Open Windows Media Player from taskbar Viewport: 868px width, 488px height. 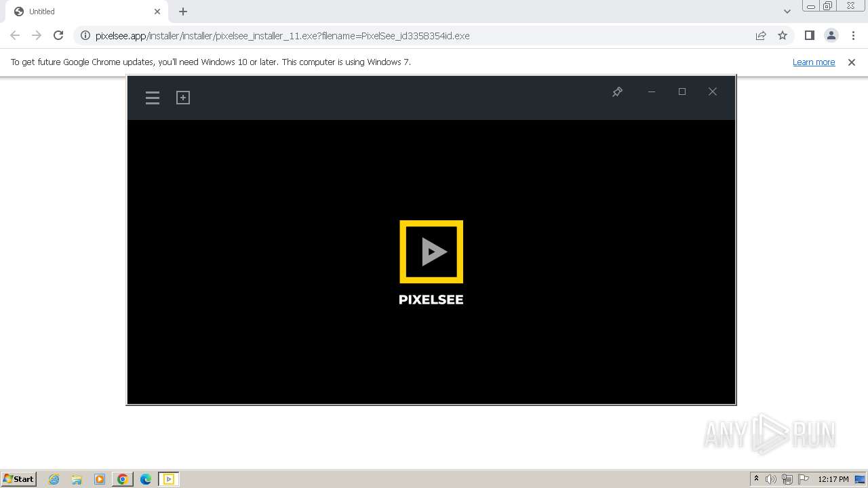[x=100, y=479]
